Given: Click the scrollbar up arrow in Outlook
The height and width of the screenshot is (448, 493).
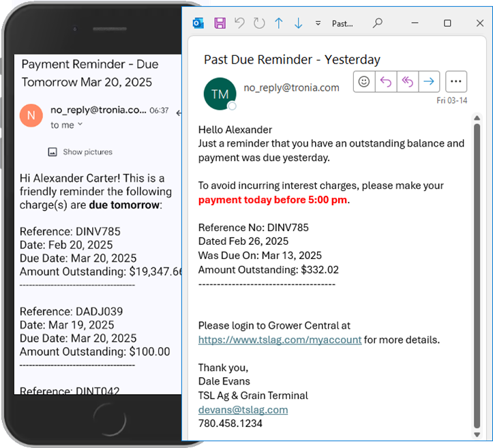Looking at the screenshot, I should tap(477, 118).
